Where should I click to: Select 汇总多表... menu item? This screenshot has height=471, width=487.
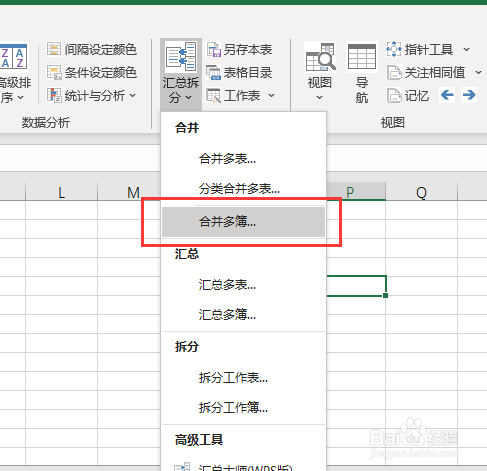pyautogui.click(x=243, y=285)
